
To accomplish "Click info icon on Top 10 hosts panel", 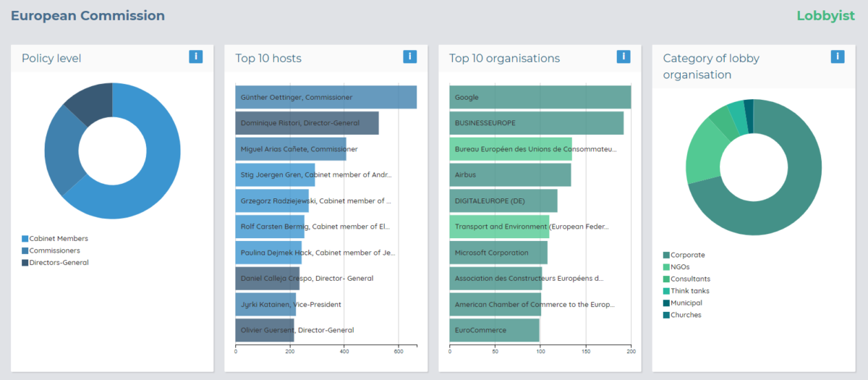I will point(409,56).
